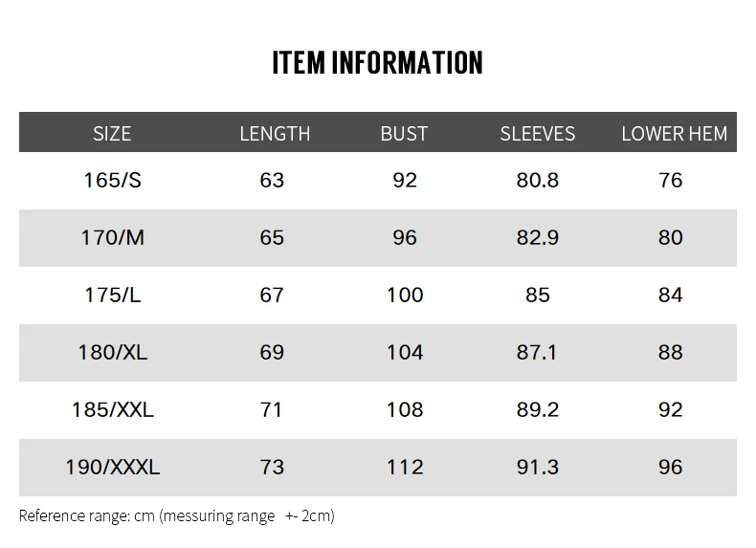Select the 180/XL size label
Image resolution: width=756 pixels, height=548 pixels.
point(112,352)
